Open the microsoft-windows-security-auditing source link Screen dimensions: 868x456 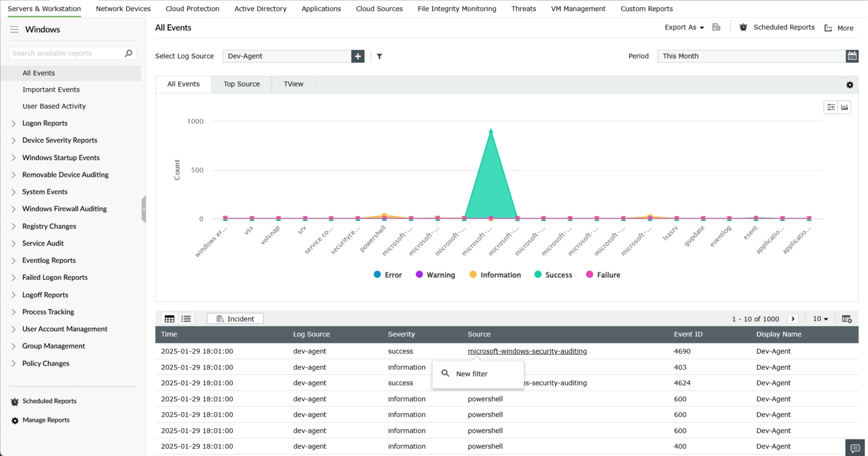(527, 351)
